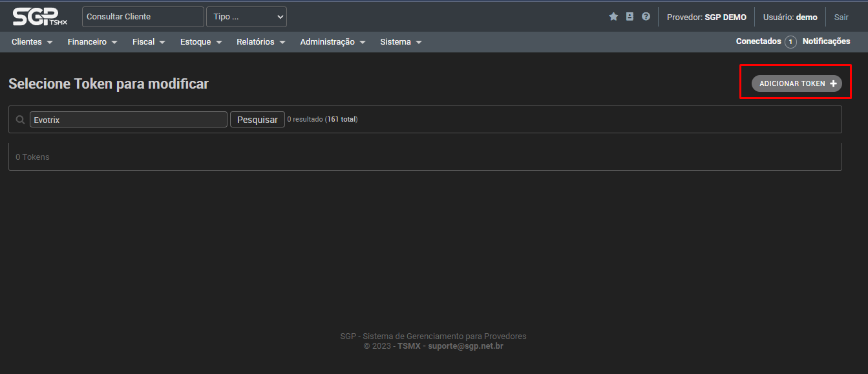Expand the Estoque menu

coord(201,42)
